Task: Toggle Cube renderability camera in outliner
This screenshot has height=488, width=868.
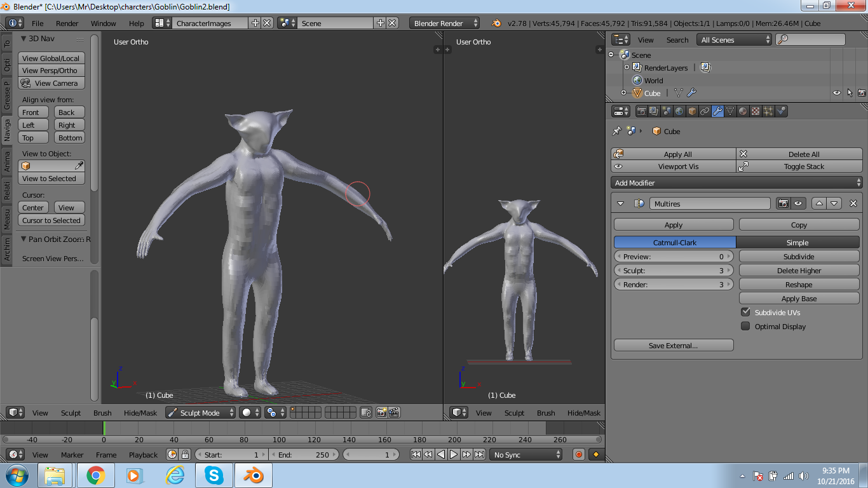Action: point(862,93)
